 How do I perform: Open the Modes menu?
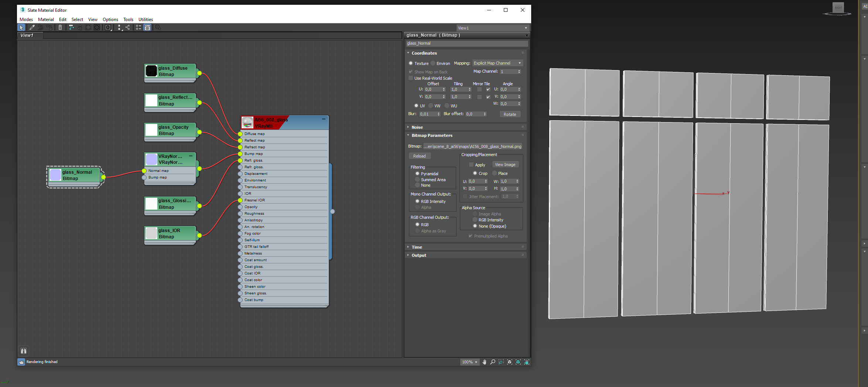click(26, 20)
